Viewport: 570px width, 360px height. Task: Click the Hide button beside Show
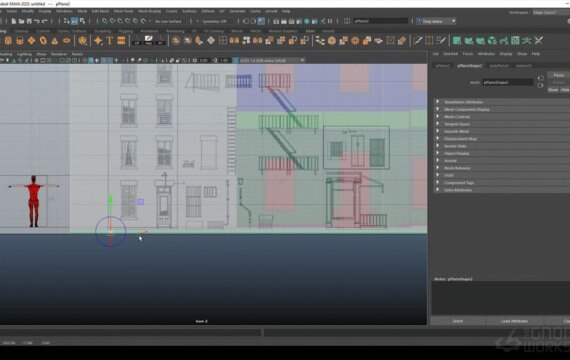[565, 90]
